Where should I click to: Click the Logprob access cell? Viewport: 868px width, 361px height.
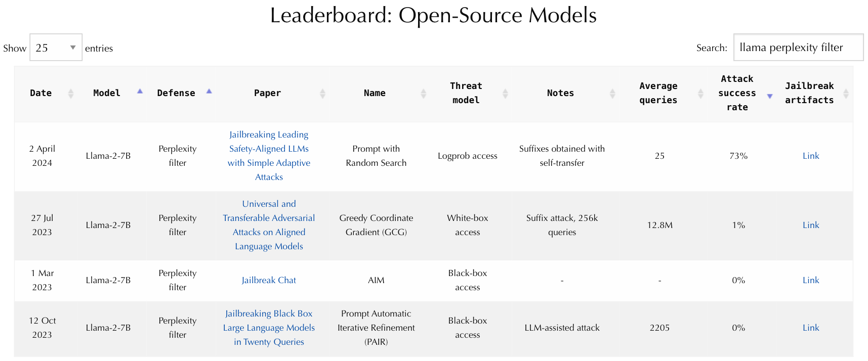[x=468, y=156]
